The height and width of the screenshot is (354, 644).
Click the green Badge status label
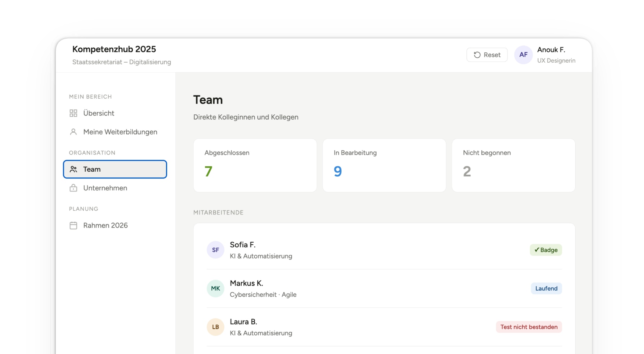546,250
